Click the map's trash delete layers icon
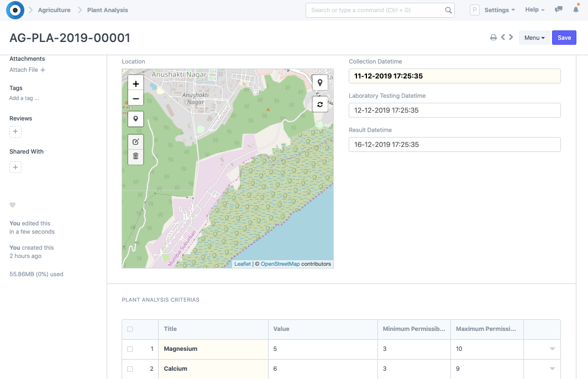 [136, 156]
